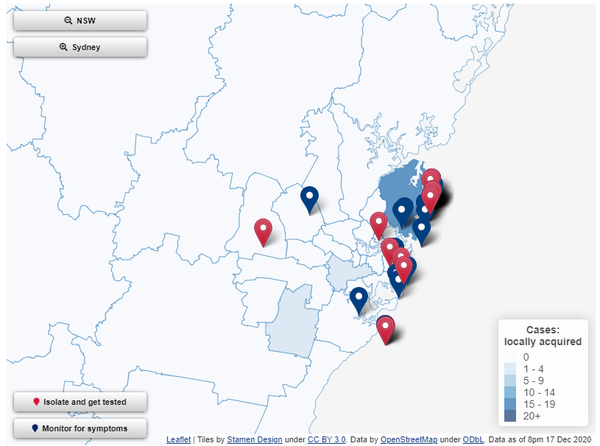Click the 10 - 14 cases legend swatch
The image size is (600, 446).
tap(510, 392)
